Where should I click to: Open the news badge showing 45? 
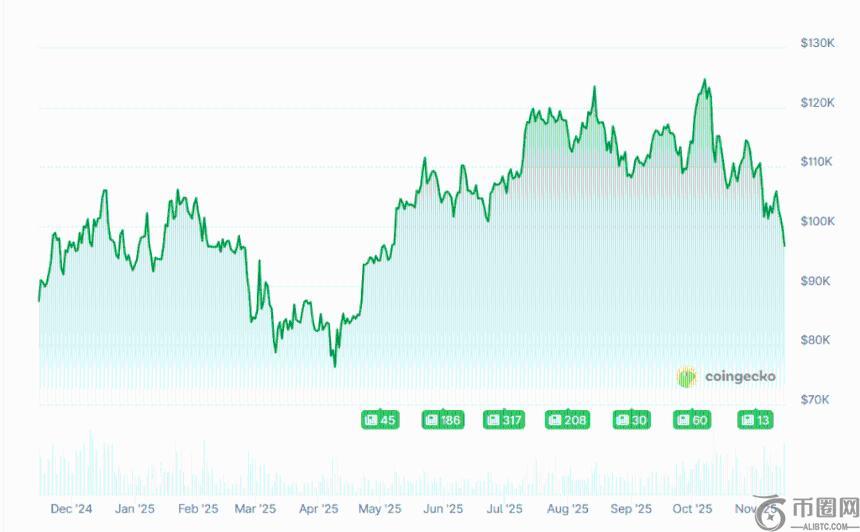[380, 420]
